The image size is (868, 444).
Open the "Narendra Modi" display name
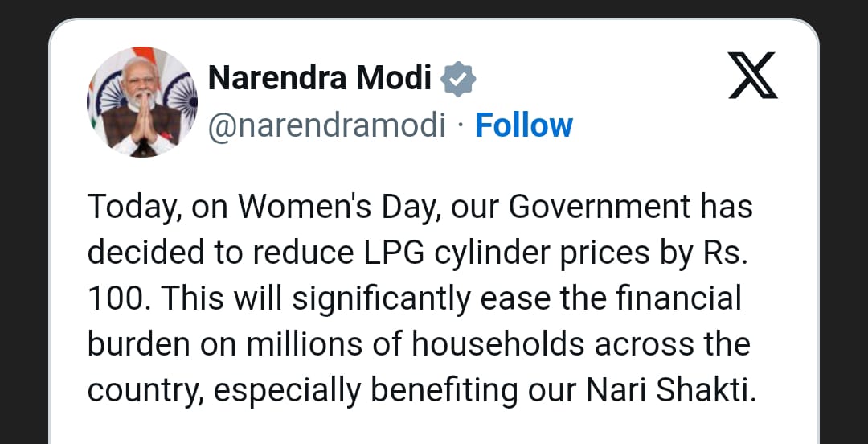(x=320, y=79)
